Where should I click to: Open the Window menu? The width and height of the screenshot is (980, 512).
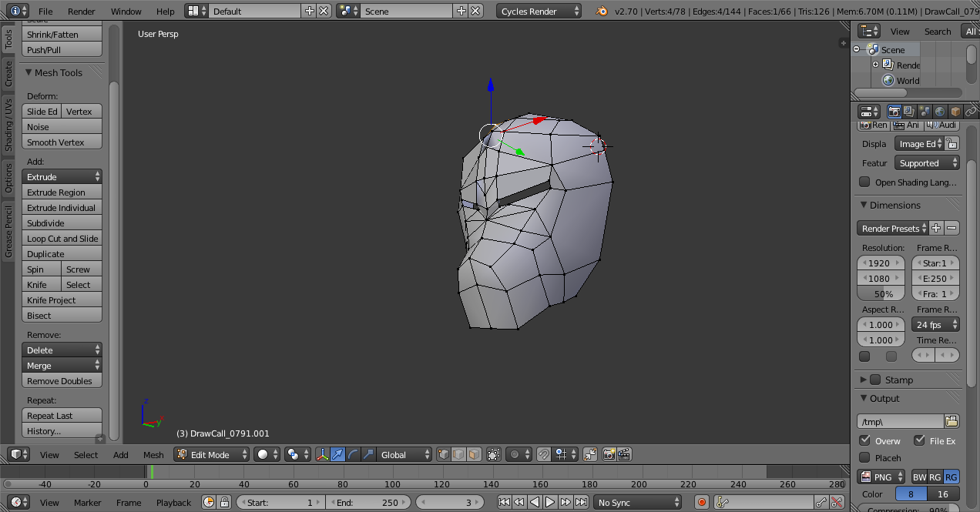click(126, 11)
